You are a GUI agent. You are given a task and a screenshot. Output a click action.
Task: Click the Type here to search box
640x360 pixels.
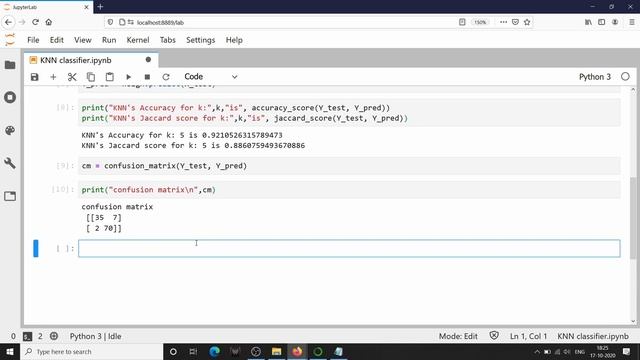click(x=92, y=351)
